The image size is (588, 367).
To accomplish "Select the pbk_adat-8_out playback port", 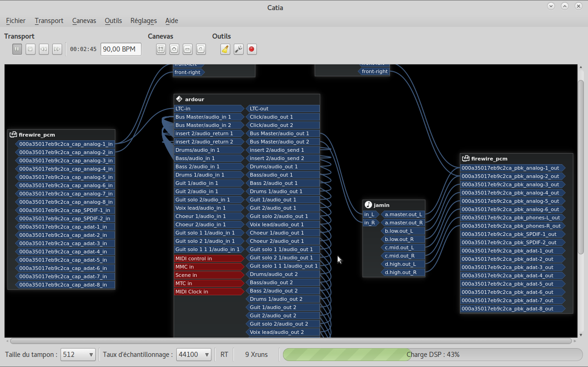I will tap(513, 309).
